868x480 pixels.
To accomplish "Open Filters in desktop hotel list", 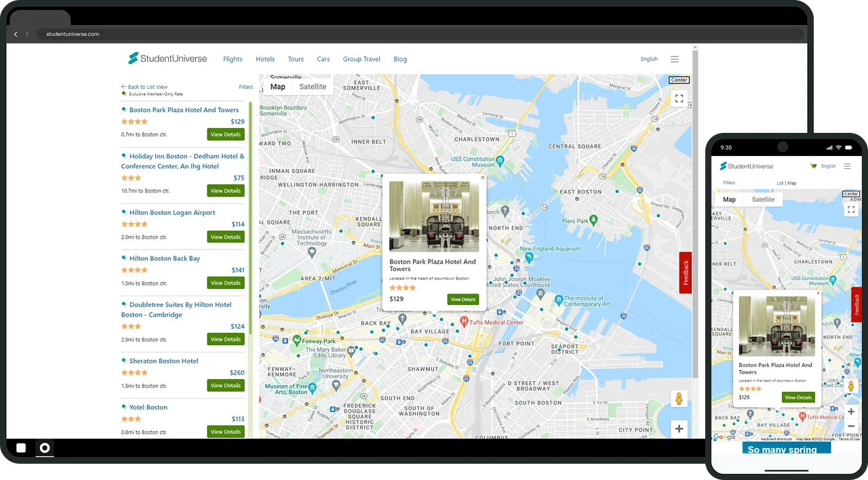I will point(245,87).
